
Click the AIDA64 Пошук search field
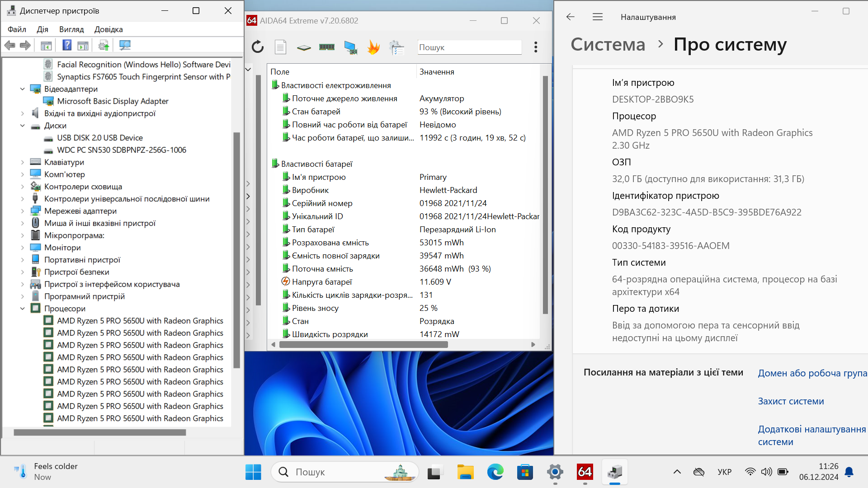pyautogui.click(x=469, y=47)
